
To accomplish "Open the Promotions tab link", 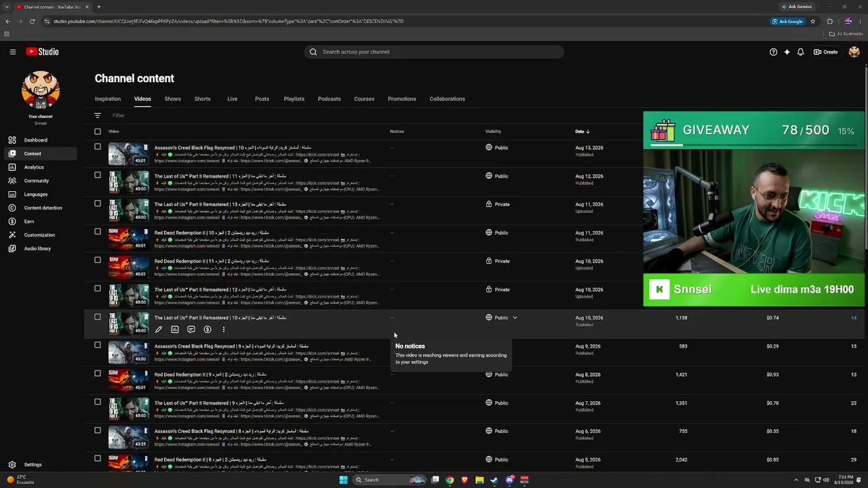I will tap(402, 99).
